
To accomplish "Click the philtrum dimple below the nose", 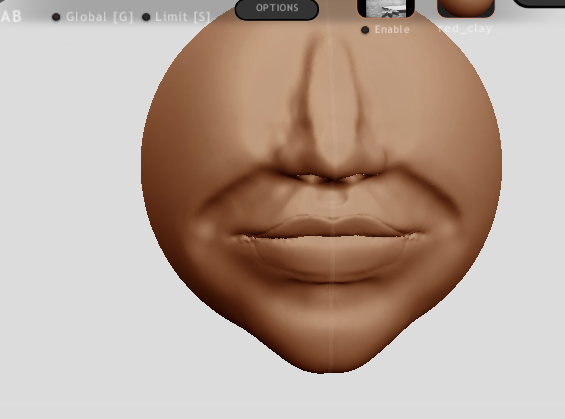I will coord(332,198).
